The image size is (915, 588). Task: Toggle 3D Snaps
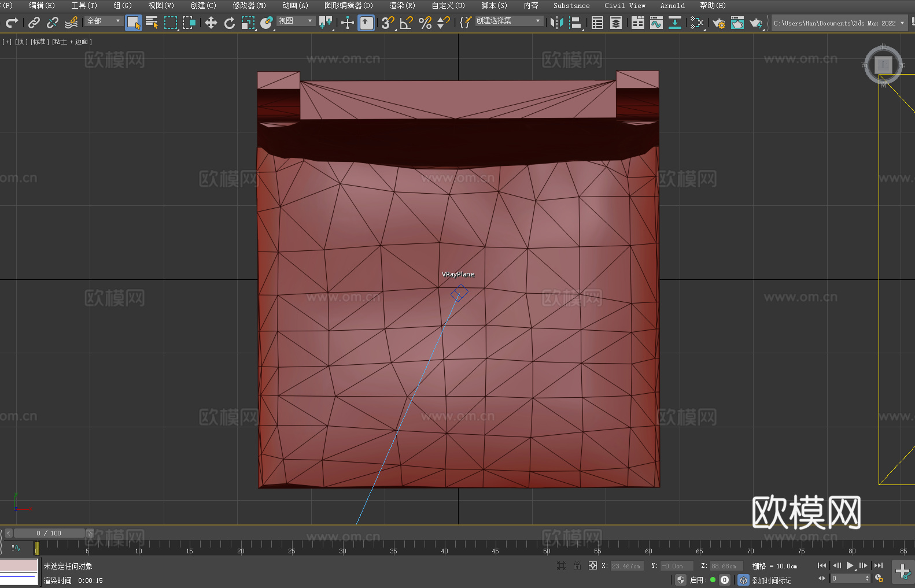tap(388, 23)
